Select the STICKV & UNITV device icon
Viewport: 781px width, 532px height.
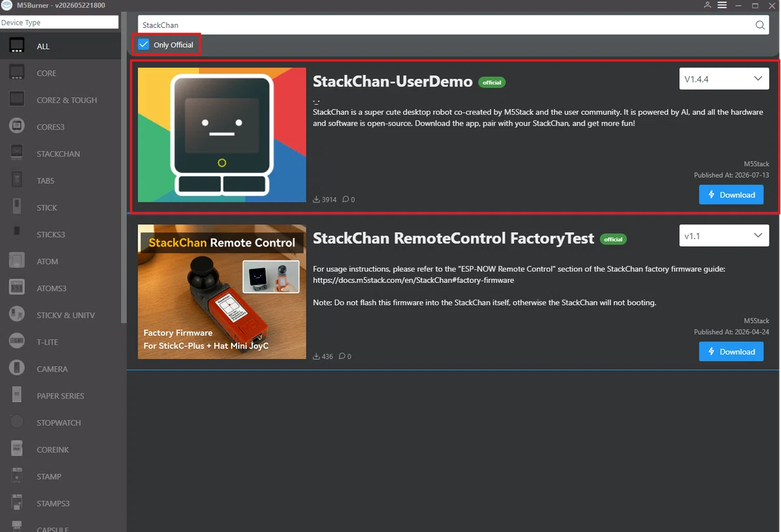click(17, 315)
